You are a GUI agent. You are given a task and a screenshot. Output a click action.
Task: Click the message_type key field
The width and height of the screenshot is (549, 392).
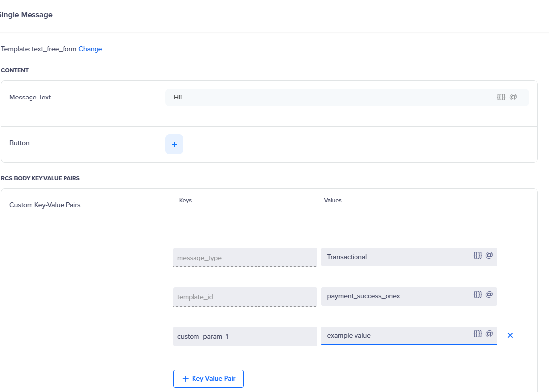(245, 258)
